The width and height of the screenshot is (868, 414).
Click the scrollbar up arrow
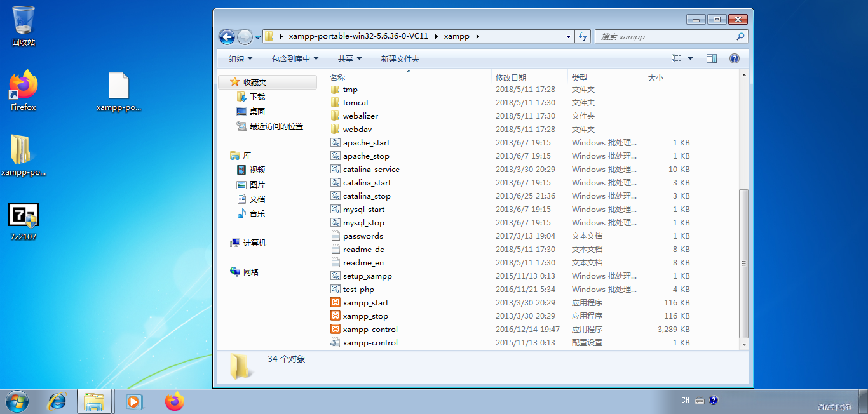point(744,75)
